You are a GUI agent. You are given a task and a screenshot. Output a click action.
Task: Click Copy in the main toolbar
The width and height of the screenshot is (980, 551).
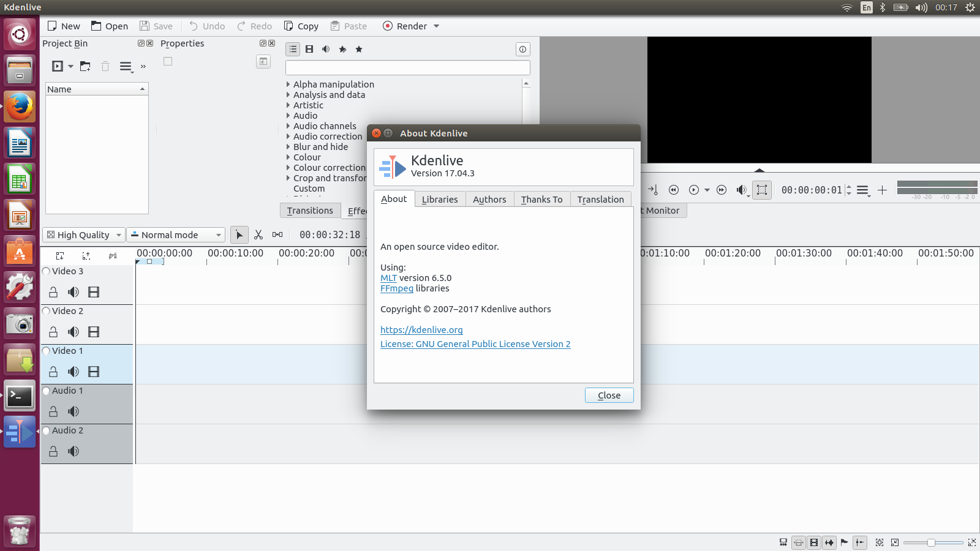[301, 26]
